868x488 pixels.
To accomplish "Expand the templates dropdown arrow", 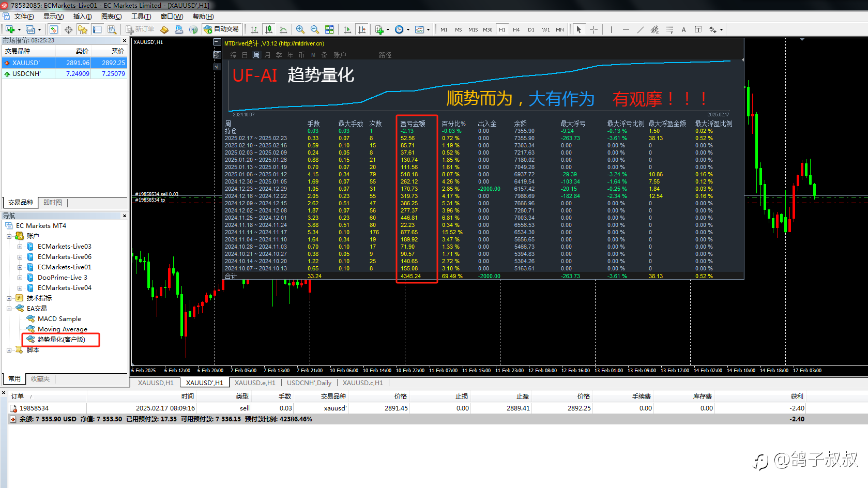I will pyautogui.click(x=428, y=29).
